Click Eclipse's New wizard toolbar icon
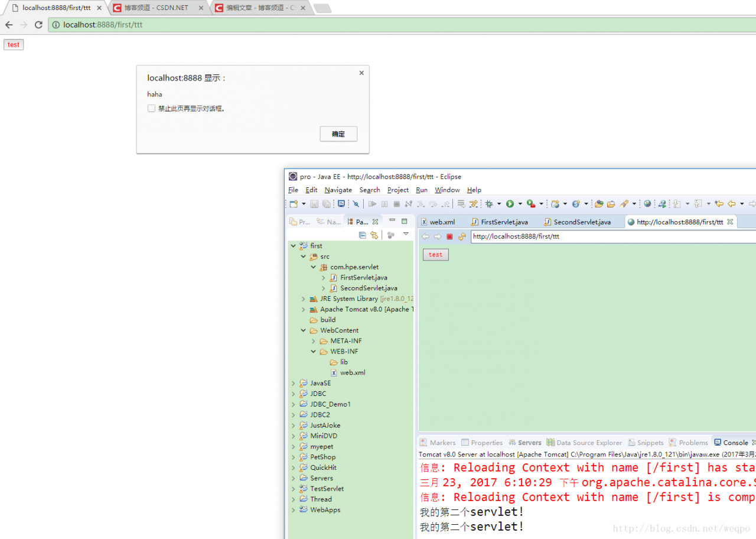 pyautogui.click(x=294, y=204)
